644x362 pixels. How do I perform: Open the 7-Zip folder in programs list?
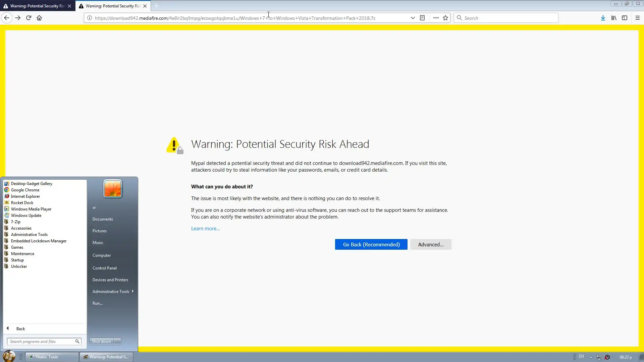pos(16,222)
